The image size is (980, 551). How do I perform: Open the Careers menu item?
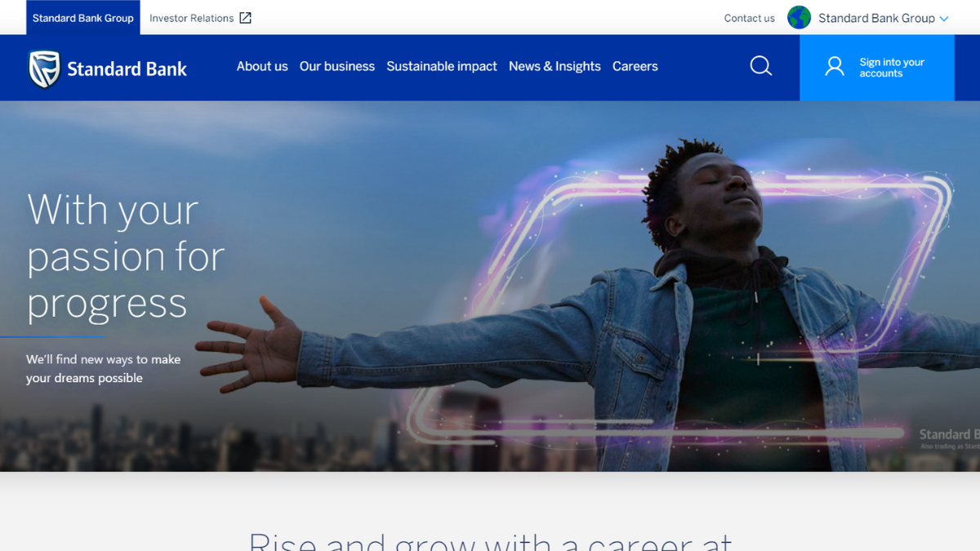click(635, 66)
